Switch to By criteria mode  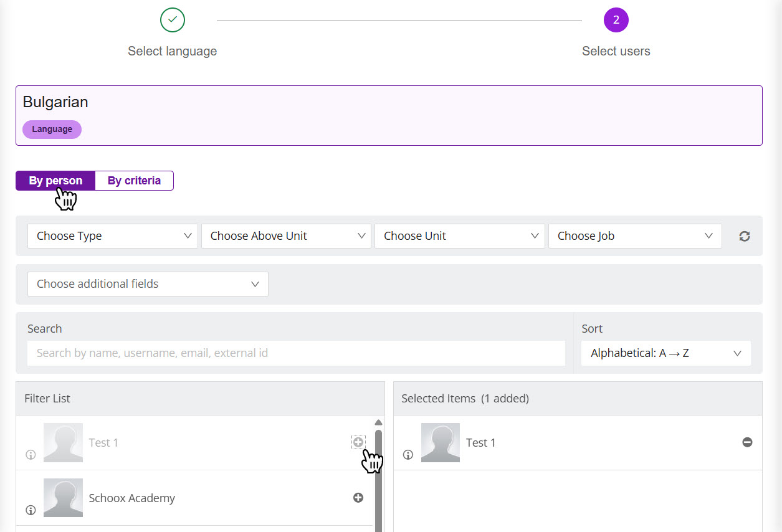(x=134, y=181)
